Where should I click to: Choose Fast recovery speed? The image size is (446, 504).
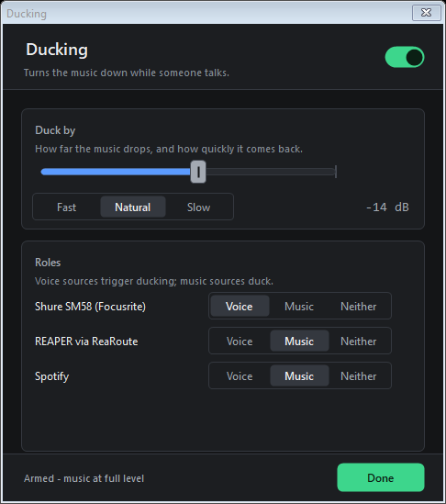pos(66,207)
